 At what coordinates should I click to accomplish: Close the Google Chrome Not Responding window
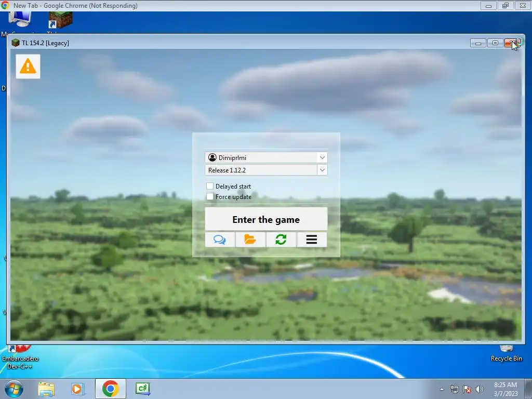523,5
